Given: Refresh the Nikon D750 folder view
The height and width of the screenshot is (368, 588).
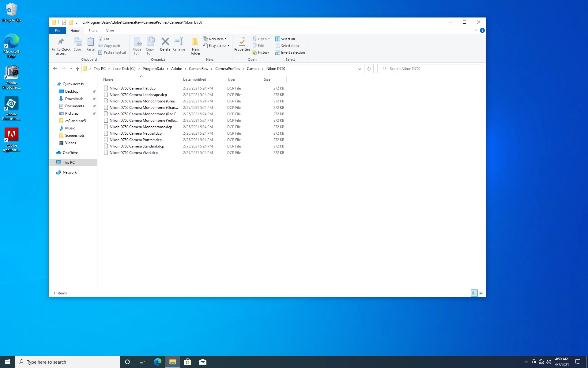Looking at the screenshot, I should coord(369,69).
